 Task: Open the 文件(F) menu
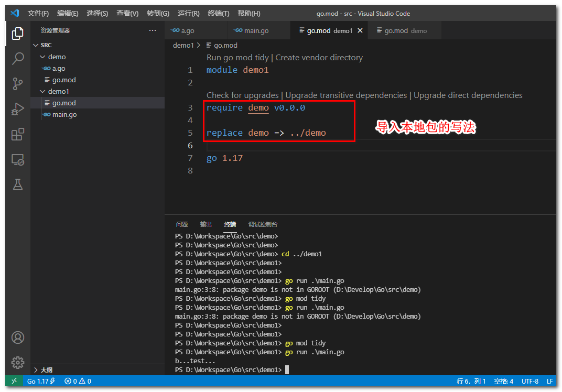tap(38, 13)
